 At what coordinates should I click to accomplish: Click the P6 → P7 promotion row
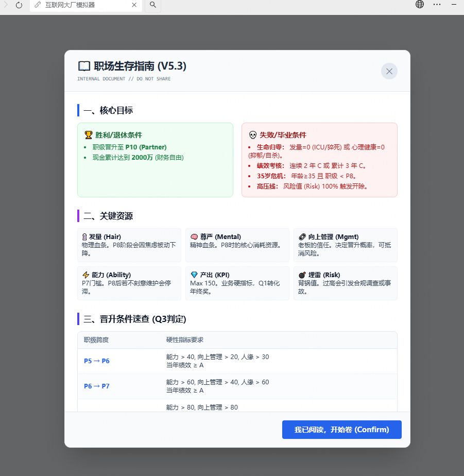[237, 386]
